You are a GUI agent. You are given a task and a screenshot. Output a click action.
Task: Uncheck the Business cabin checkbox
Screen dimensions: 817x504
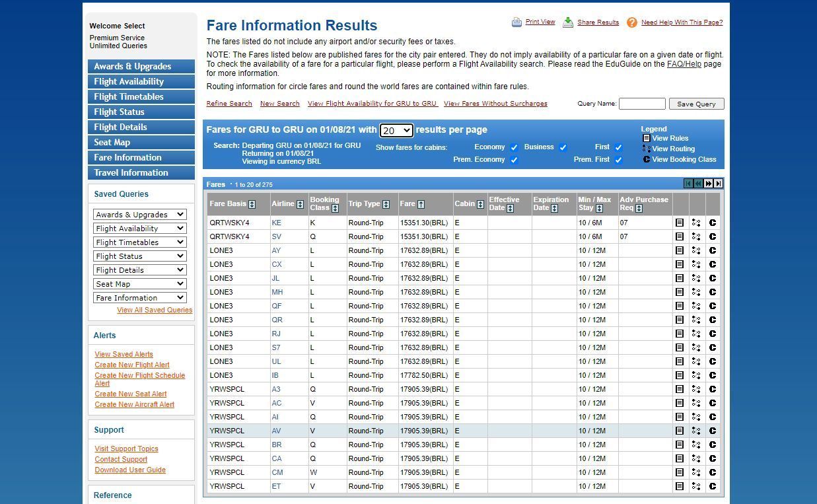coord(563,147)
